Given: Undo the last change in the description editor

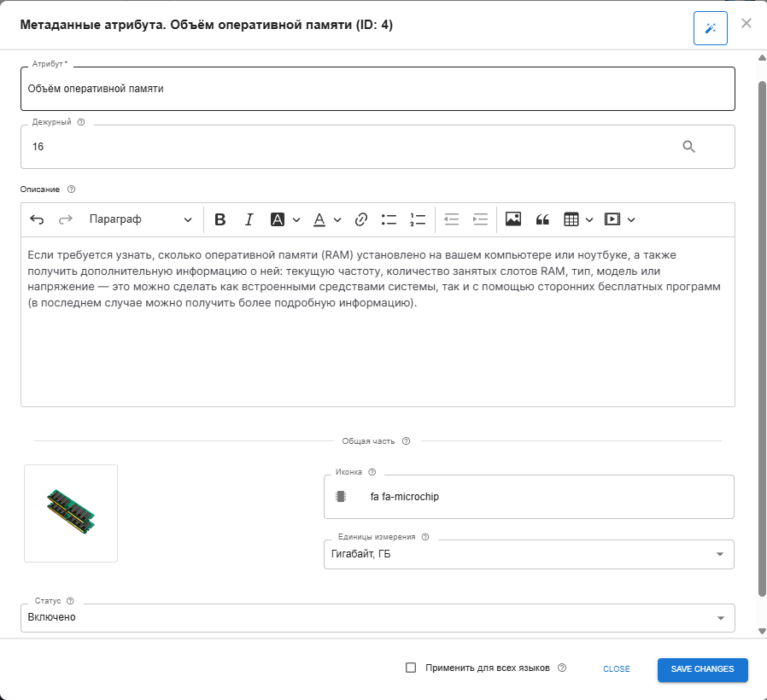Looking at the screenshot, I should click(37, 219).
